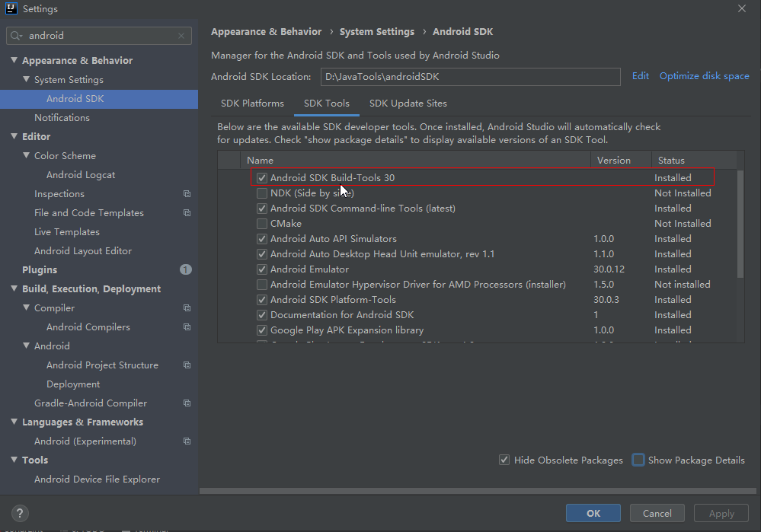The image size is (761, 532).
Task: Switch to the SDK Platforms tab
Action: click(252, 104)
